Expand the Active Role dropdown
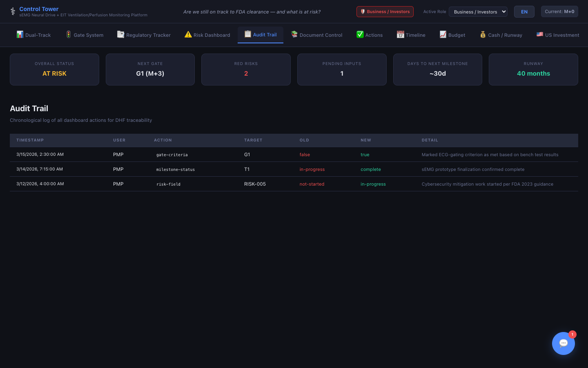Image resolution: width=588 pixels, height=368 pixels. pos(478,12)
